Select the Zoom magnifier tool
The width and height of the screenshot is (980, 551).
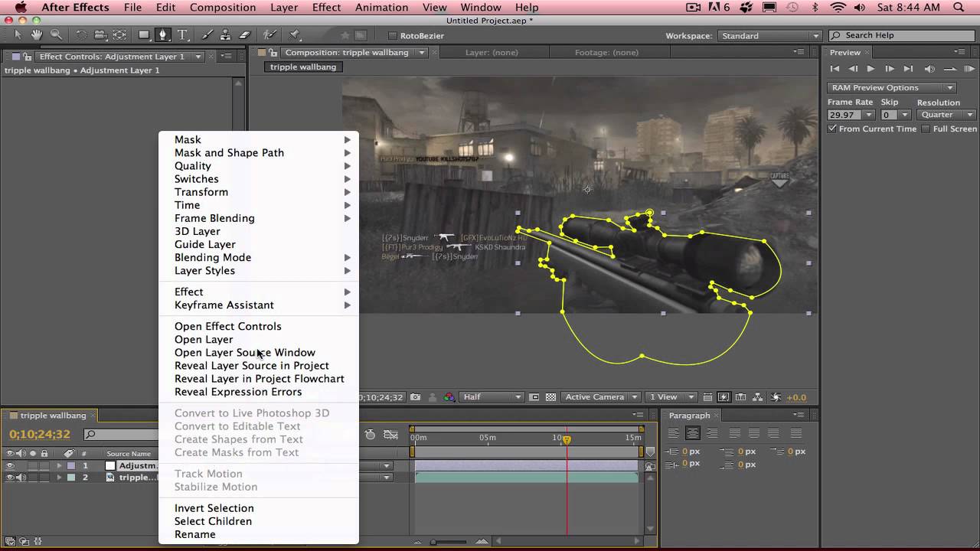click(56, 35)
